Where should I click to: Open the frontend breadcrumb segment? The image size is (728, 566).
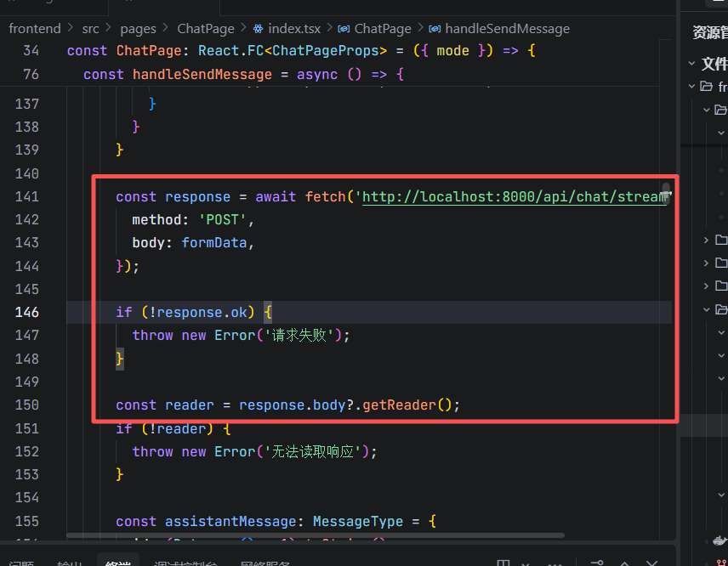point(35,29)
